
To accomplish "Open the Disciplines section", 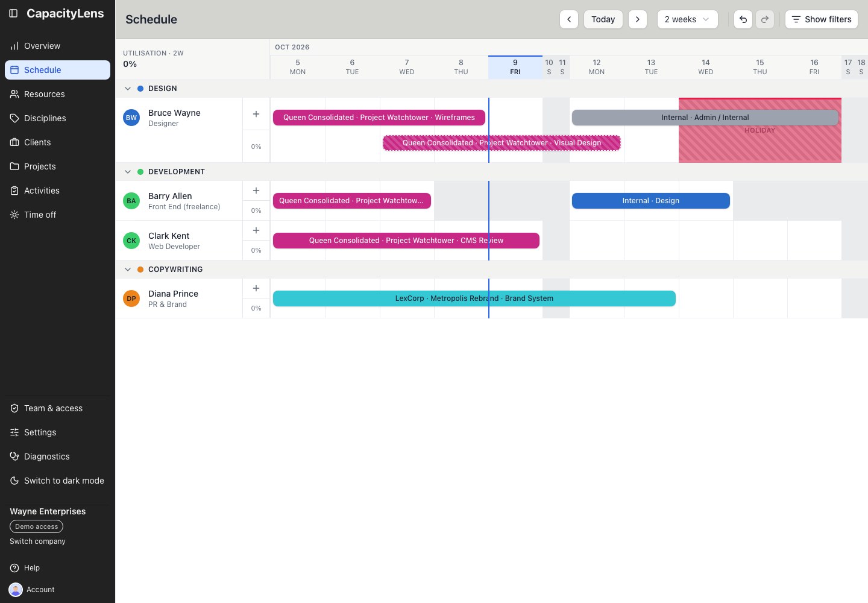I will (57, 118).
